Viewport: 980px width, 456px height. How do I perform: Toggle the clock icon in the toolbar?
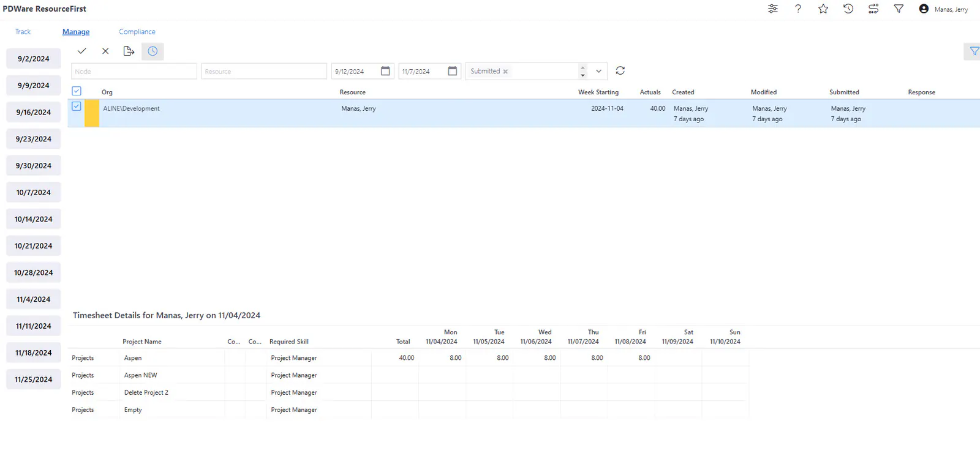pos(153,51)
